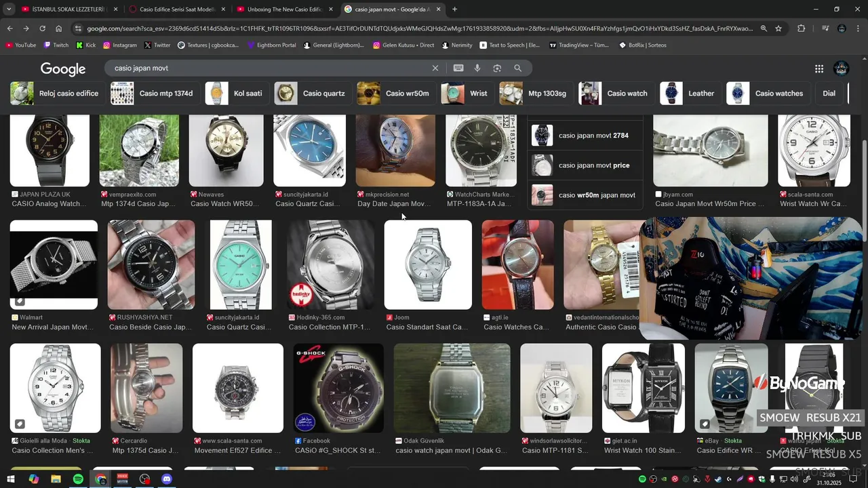Screen dimensions: 868x488
Task: Select the Mtp 1303sg filter chip
Action: point(536,94)
